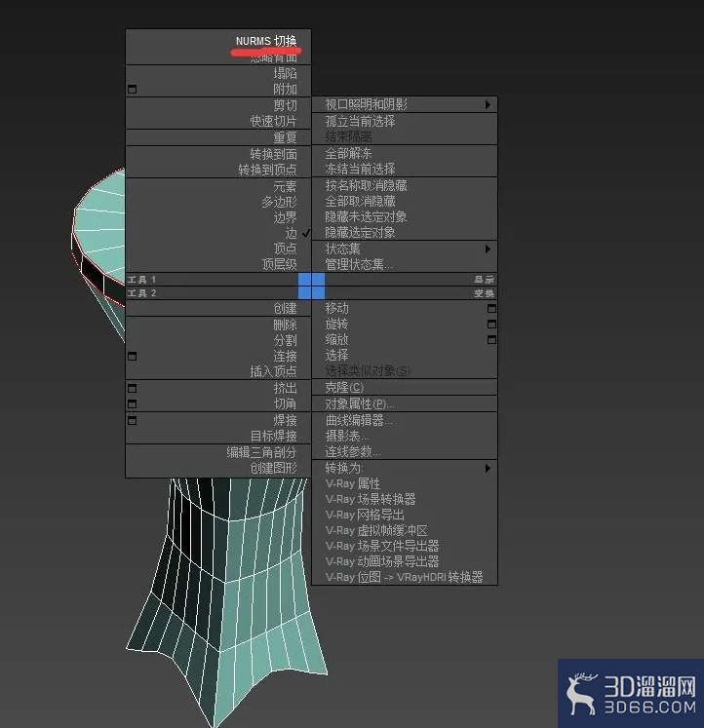Select 剪切 (Cut) command
The height and width of the screenshot is (728, 704).
[285, 105]
